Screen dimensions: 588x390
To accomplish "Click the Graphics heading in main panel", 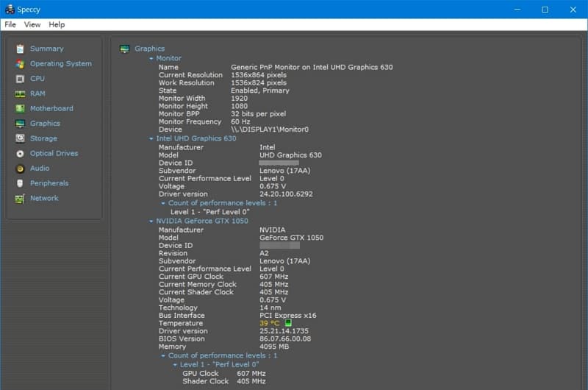I will [x=150, y=49].
